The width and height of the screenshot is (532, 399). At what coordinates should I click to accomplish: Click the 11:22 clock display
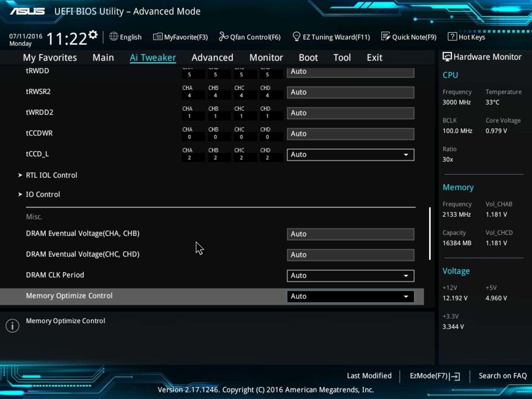pos(66,39)
